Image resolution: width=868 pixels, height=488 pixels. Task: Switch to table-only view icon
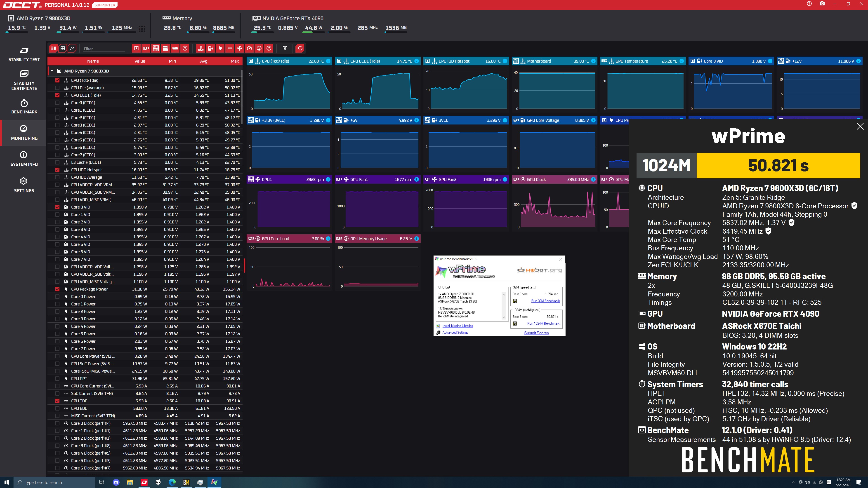(63, 49)
